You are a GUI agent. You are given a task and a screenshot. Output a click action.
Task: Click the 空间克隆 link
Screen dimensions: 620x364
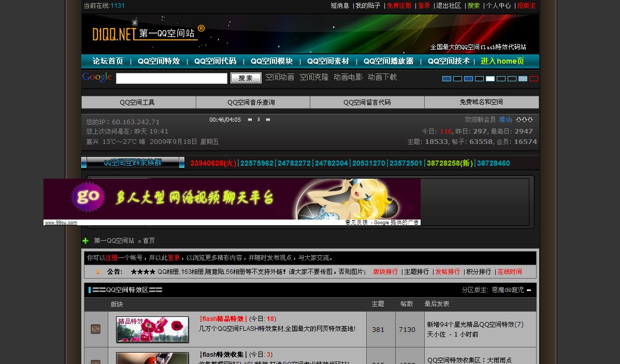pos(314,77)
